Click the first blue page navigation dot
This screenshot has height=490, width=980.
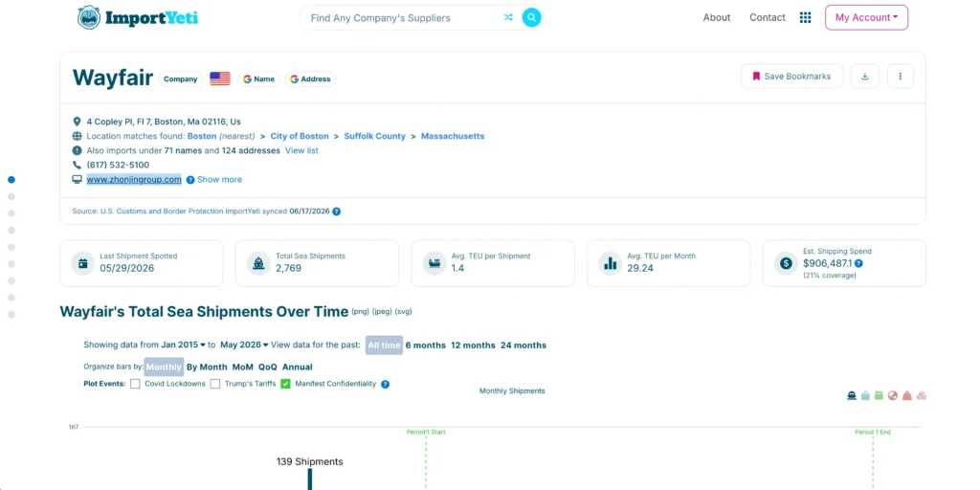coord(11,179)
